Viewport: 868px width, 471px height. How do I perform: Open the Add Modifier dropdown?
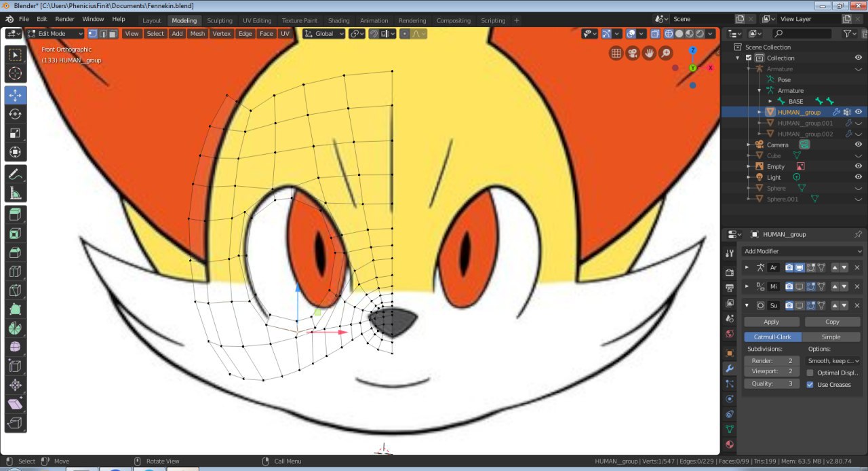coord(803,251)
